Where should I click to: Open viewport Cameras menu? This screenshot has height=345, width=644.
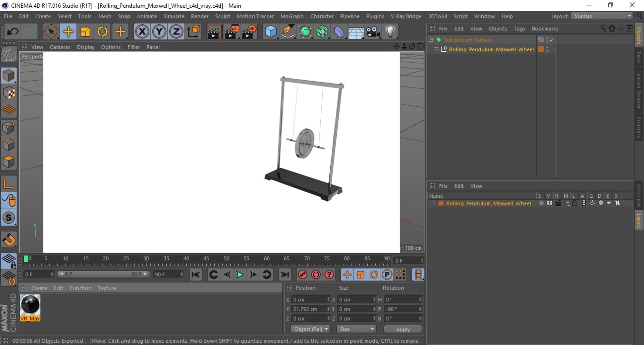pos(60,47)
